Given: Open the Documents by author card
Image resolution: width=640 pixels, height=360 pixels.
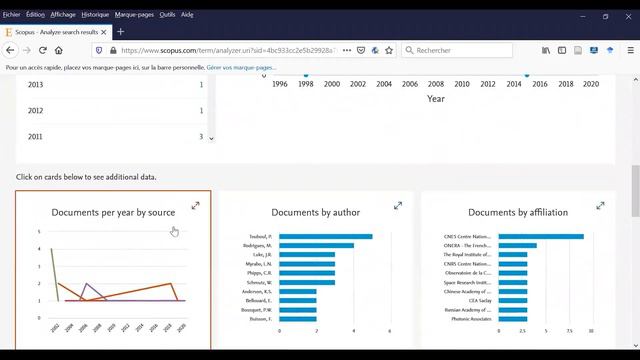Looking at the screenshot, I should [x=316, y=269].
